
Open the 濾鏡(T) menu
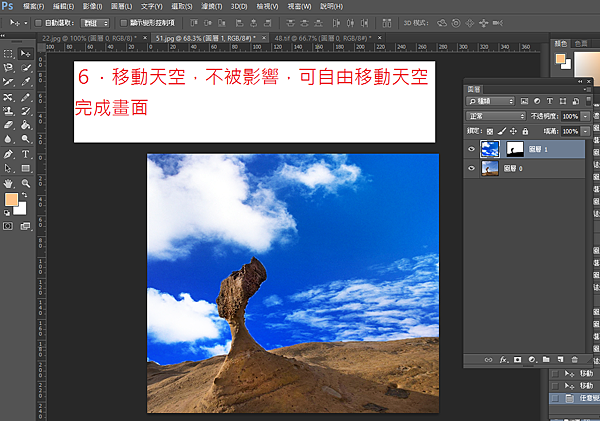click(212, 7)
